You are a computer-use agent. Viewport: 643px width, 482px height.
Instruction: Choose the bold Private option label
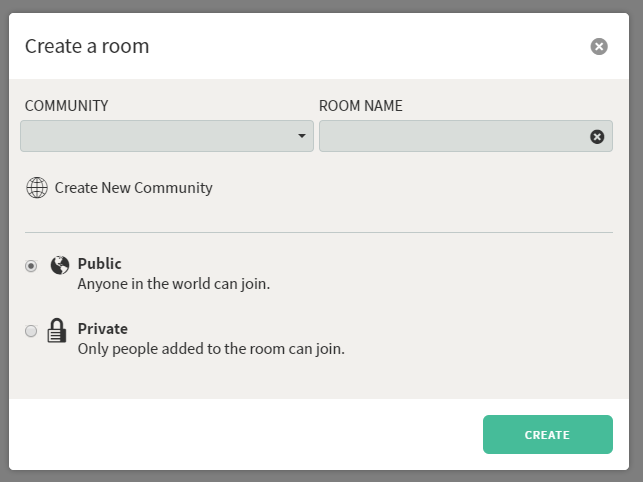coord(103,329)
